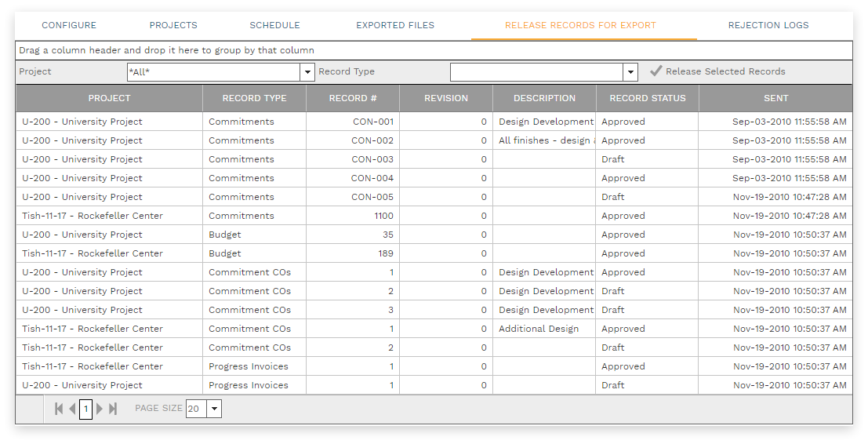This screenshot has height=444, width=868.
Task: Click the empty Record Type filter field
Action: click(x=537, y=72)
